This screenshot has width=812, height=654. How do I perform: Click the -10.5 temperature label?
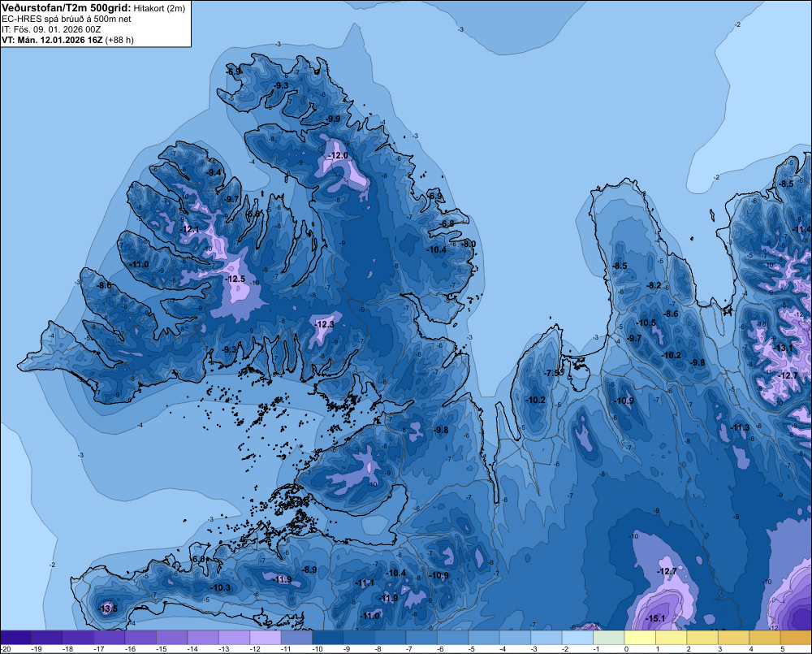pos(646,323)
